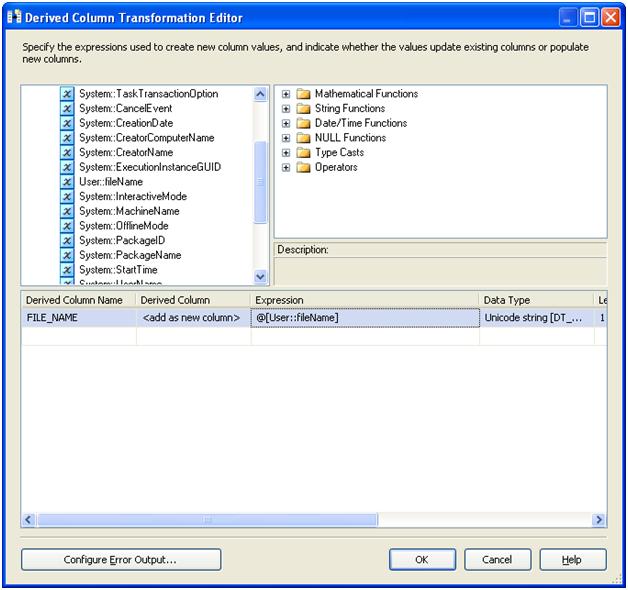Select the System::OfflineMode variable
Image resolution: width=628 pixels, height=590 pixels.
pyautogui.click(x=124, y=226)
